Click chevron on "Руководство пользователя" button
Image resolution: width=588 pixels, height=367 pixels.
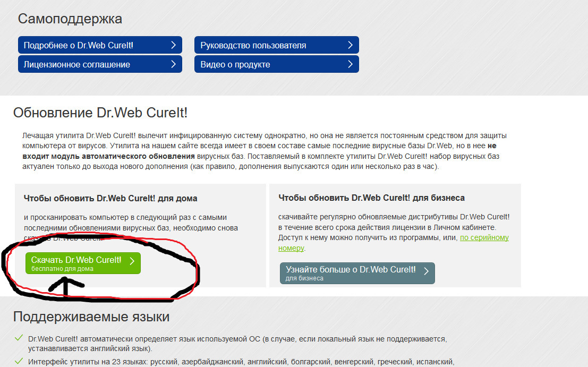[350, 45]
